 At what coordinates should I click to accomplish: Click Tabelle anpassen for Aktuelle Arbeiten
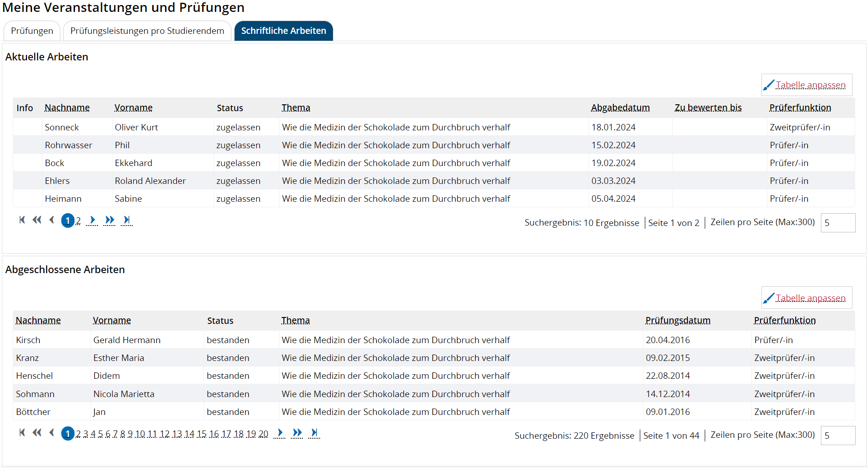pos(807,85)
